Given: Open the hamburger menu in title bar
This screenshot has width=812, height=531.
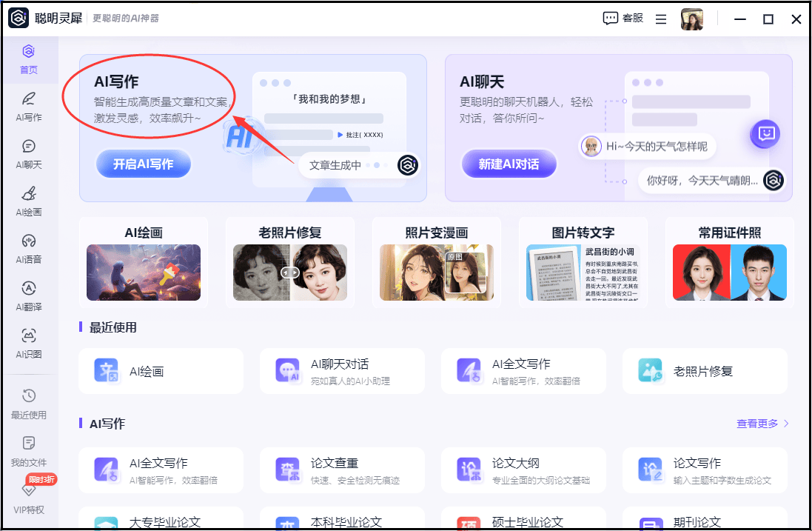Looking at the screenshot, I should tap(661, 19).
